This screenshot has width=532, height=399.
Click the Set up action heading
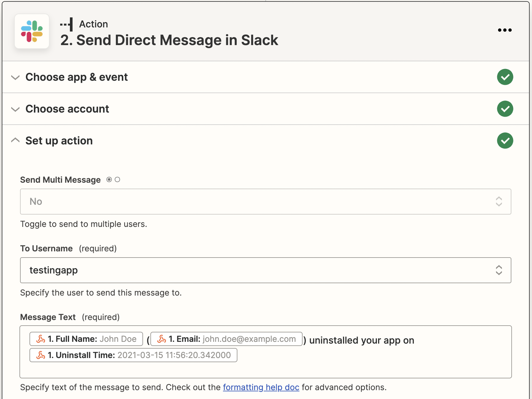click(59, 141)
